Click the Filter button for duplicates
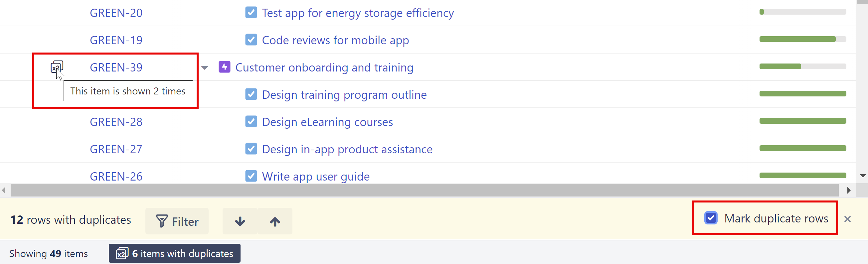Image resolution: width=868 pixels, height=264 pixels. pyautogui.click(x=177, y=221)
